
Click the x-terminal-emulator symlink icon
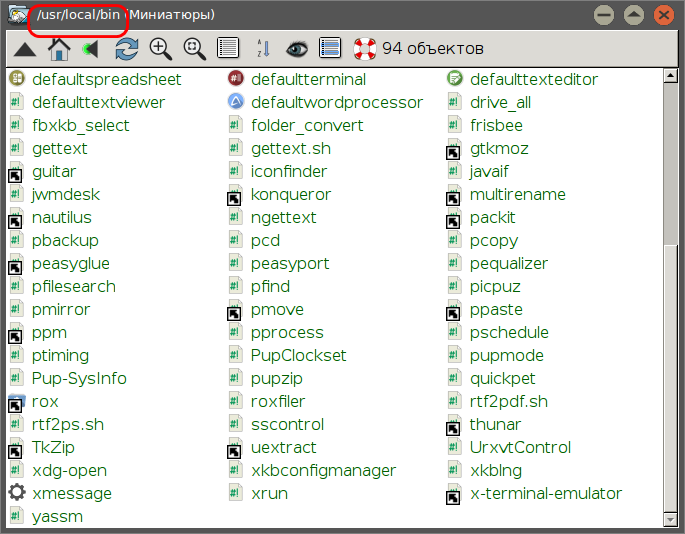(x=453, y=494)
